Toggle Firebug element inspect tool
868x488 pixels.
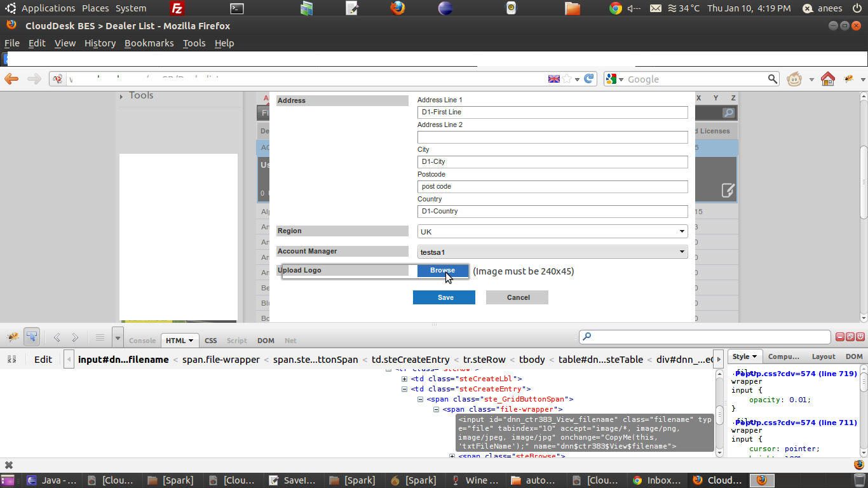tap(32, 336)
